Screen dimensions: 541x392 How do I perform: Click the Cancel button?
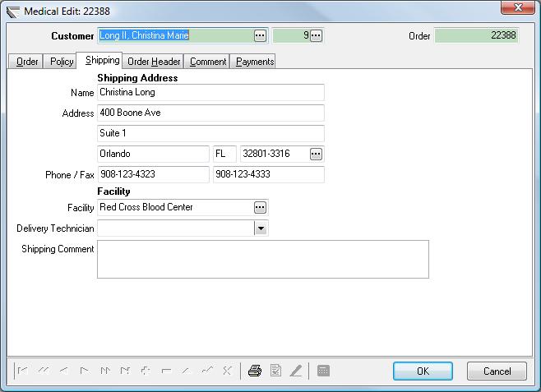pos(497,371)
